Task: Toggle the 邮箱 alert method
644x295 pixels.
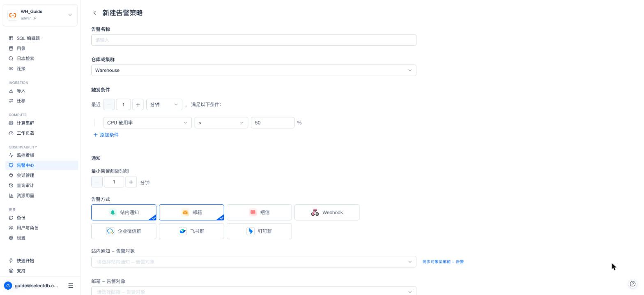Action: point(191,212)
